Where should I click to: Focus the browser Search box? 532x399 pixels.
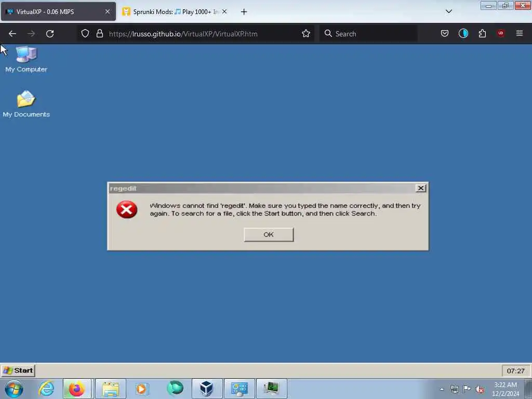coord(368,34)
